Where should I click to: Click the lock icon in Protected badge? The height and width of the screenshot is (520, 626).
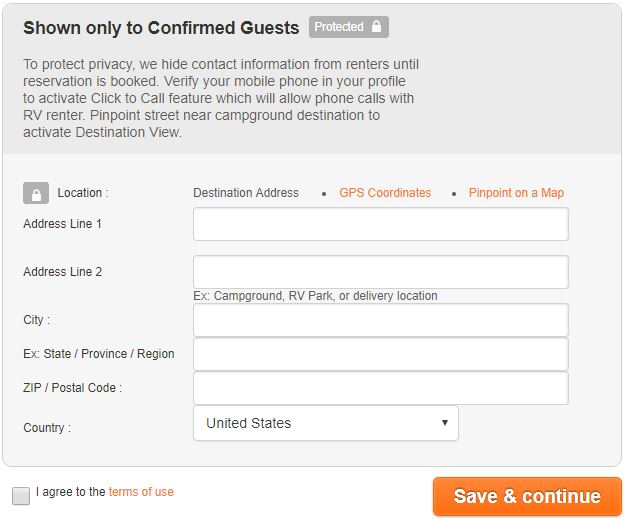(x=376, y=26)
